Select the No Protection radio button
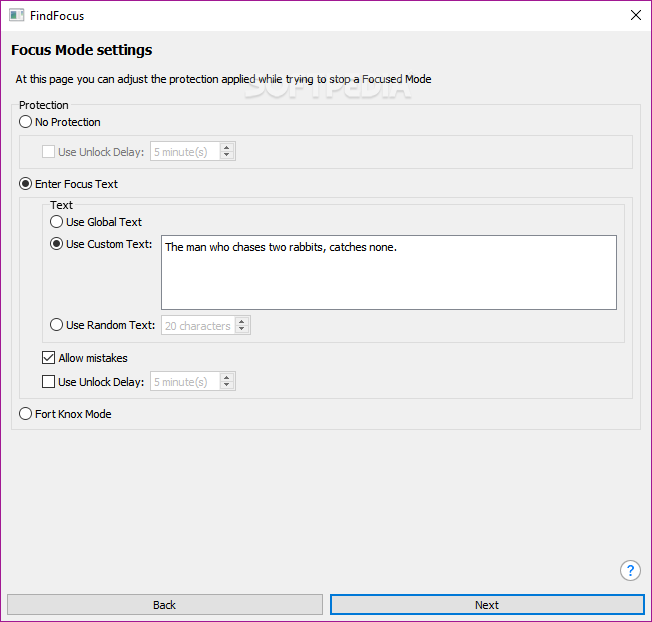 pyautogui.click(x=25, y=122)
